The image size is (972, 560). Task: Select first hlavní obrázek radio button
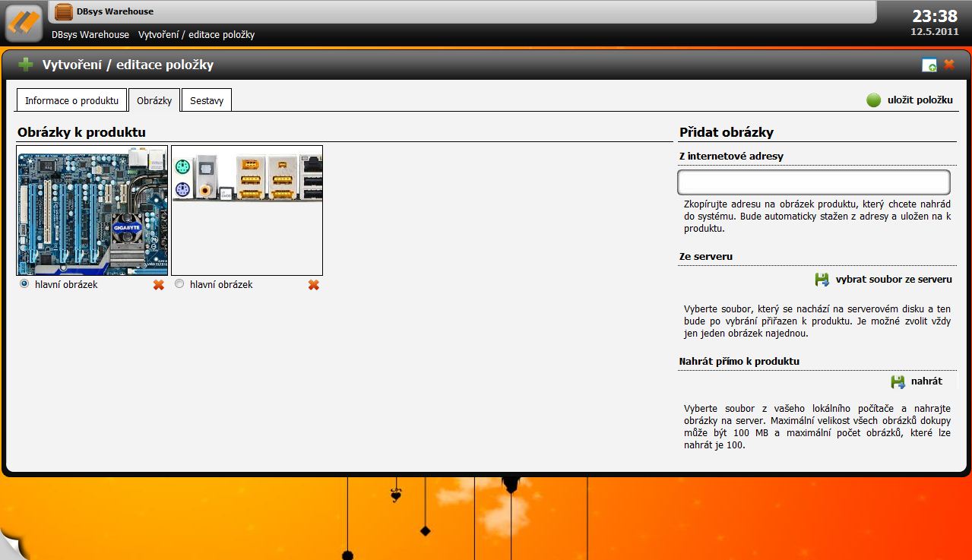[24, 284]
